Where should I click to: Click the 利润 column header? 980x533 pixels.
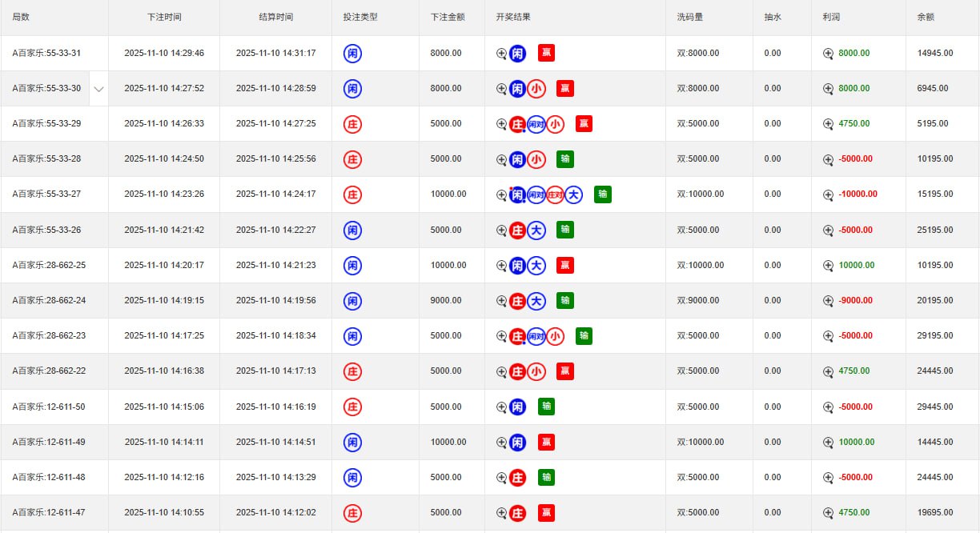tap(831, 17)
